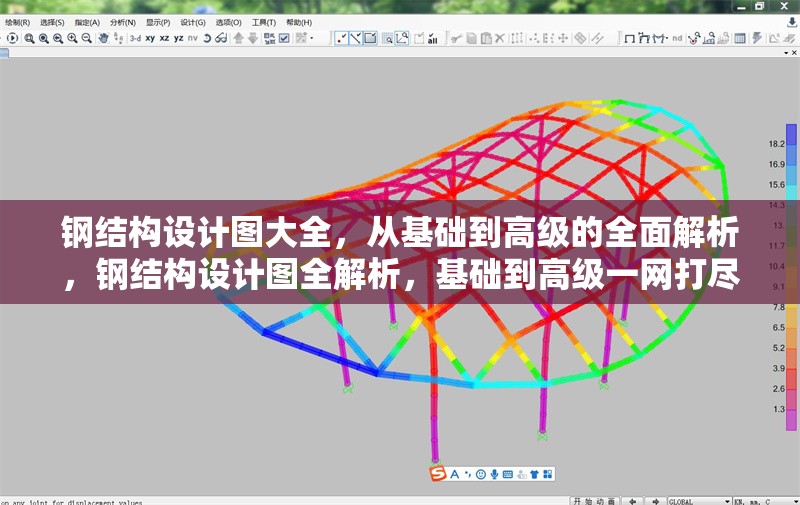Switch to xz plane view
This screenshot has width=800, height=505.
(x=164, y=38)
